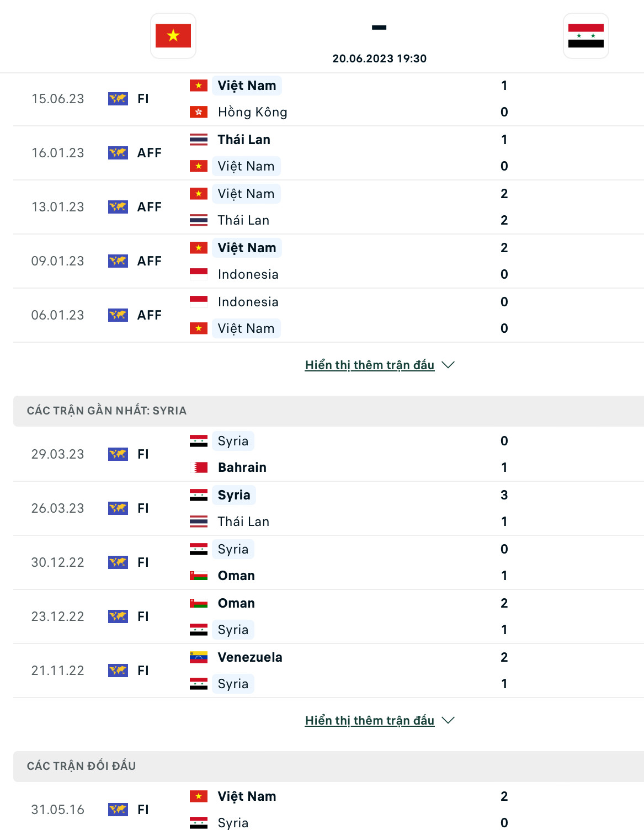
Task: Click world map icon on 15.06.23 match
Action: [118, 99]
